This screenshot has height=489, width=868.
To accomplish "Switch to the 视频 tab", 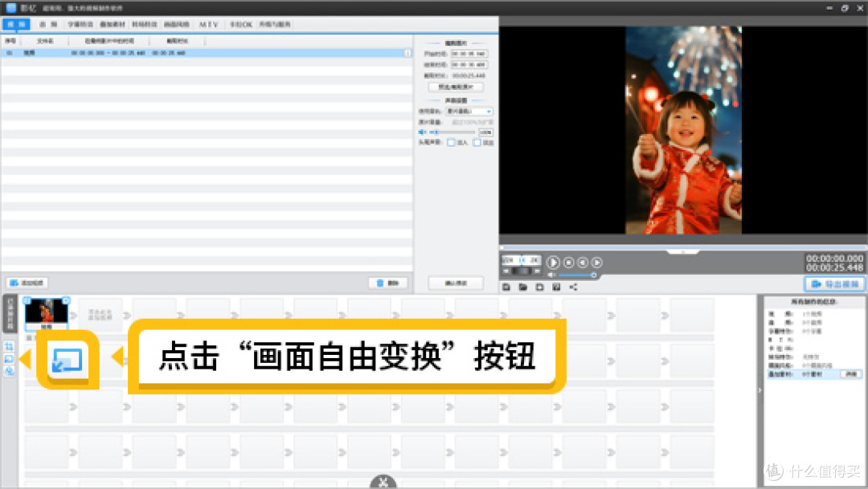I will coord(16,24).
